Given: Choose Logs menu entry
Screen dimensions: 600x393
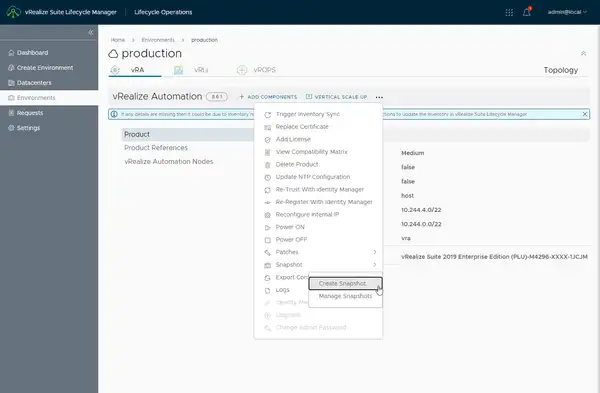Looking at the screenshot, I should tap(282, 290).
